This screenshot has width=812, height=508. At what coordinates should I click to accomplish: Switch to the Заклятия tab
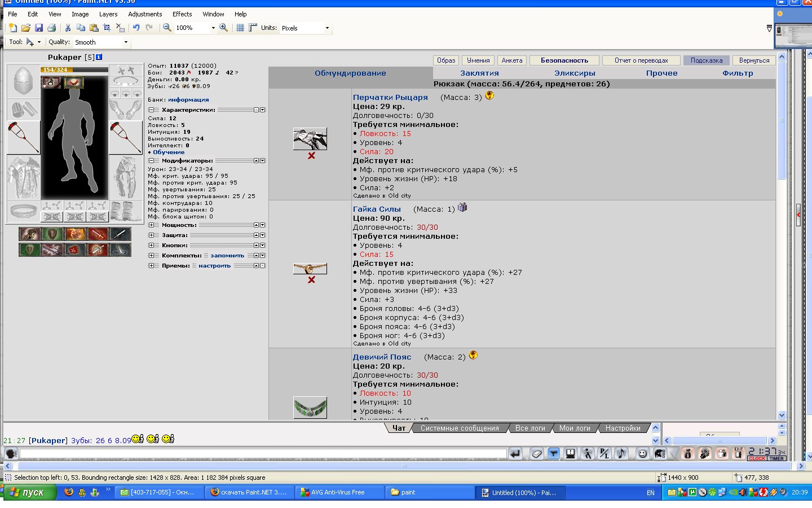(479, 73)
